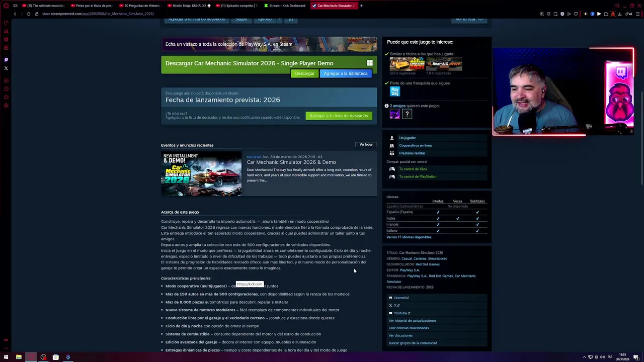Click the volume icon in system tray
This screenshot has width=644, height=362.
pyautogui.click(x=602, y=357)
